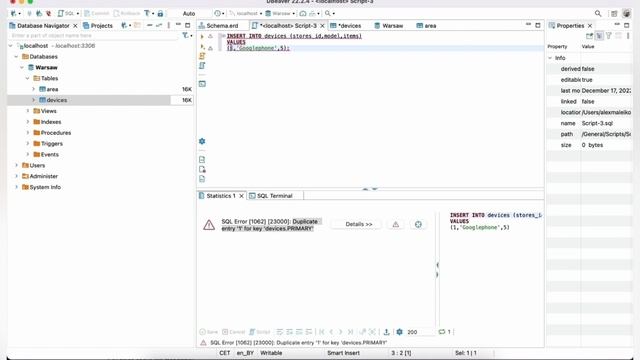Viewport: 640px width, 360px height.
Task: Open the SQL editor settings gear
Action: (202, 141)
